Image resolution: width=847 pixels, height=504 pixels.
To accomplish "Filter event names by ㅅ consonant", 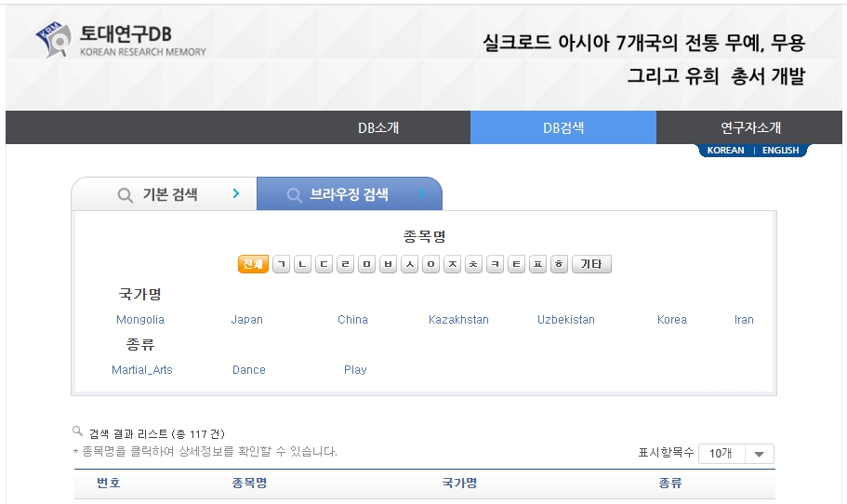I will (409, 264).
